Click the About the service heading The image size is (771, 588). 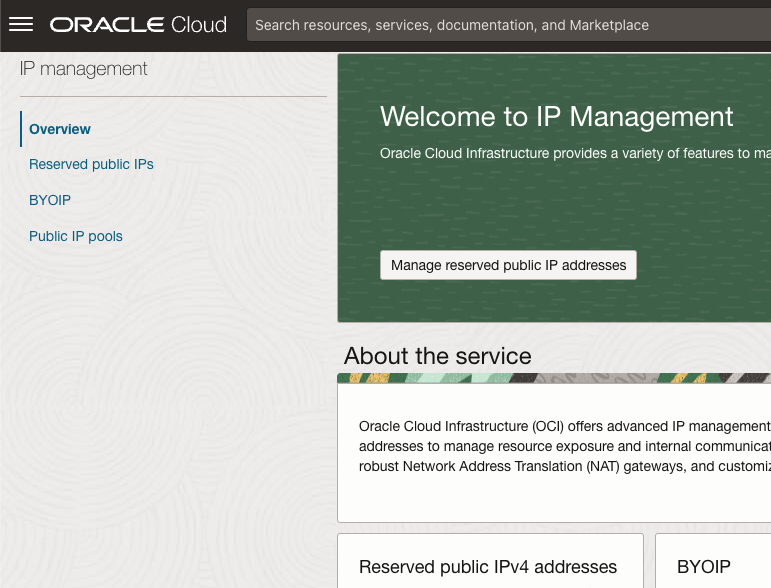(x=438, y=355)
